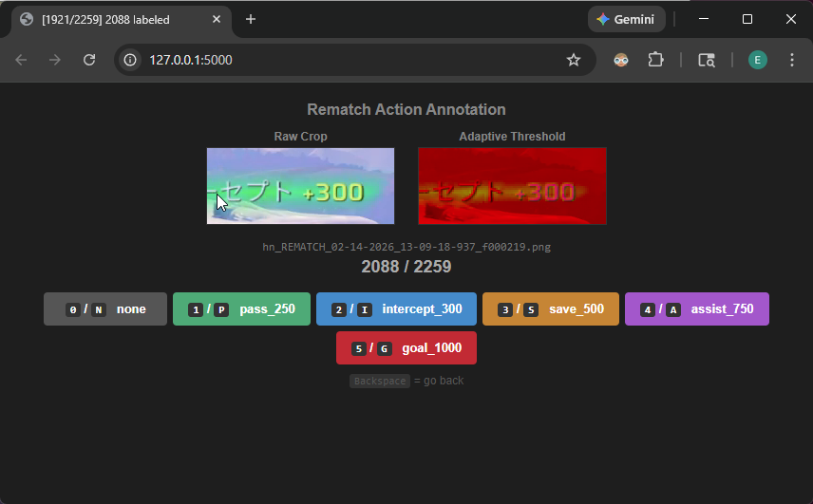813x504 pixels.
Task: Open the goggles-face extension icon
Action: coord(620,60)
